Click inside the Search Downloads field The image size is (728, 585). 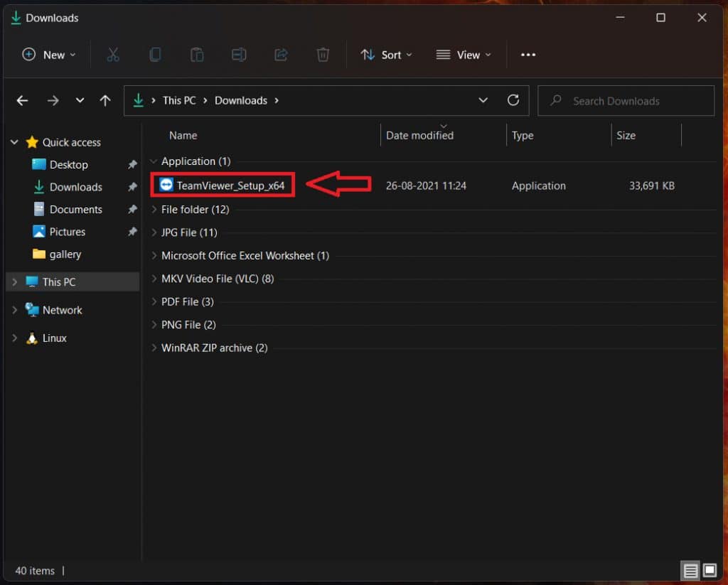coord(626,100)
